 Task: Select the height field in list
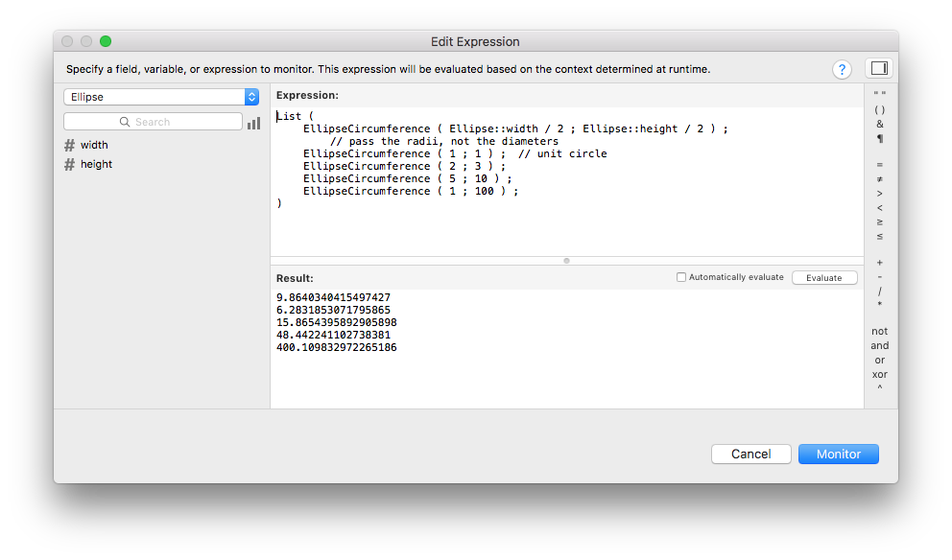[96, 164]
